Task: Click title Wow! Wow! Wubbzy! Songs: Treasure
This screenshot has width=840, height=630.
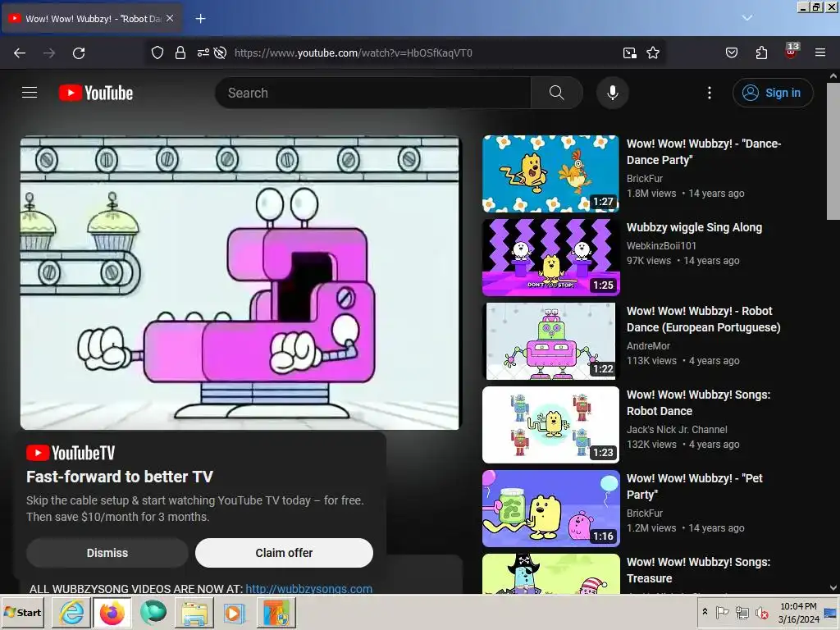Action: point(699,570)
